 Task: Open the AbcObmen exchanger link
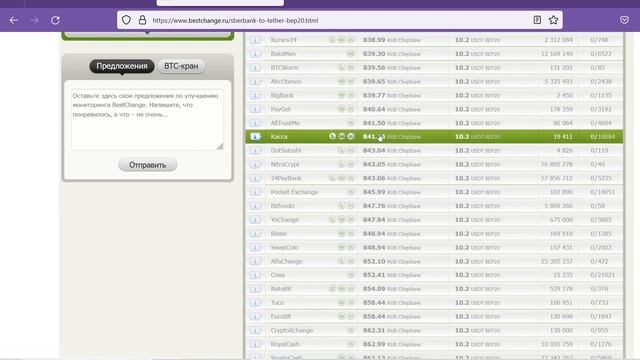(286, 82)
